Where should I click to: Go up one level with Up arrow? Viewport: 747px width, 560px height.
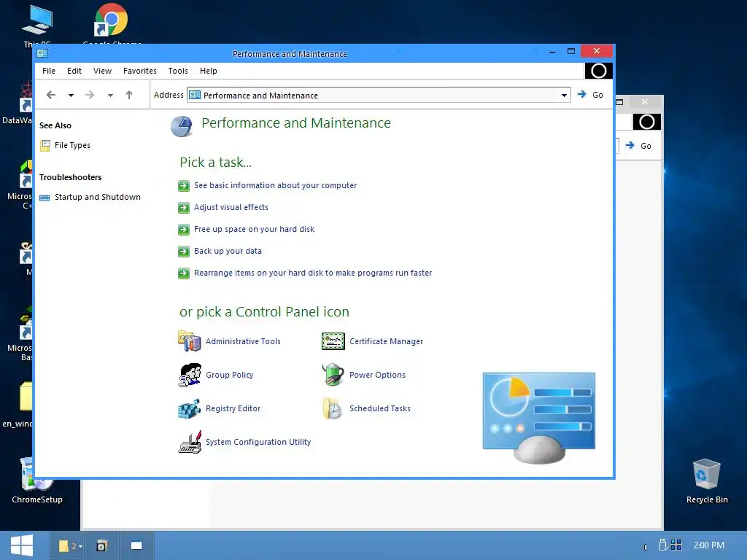pos(129,95)
